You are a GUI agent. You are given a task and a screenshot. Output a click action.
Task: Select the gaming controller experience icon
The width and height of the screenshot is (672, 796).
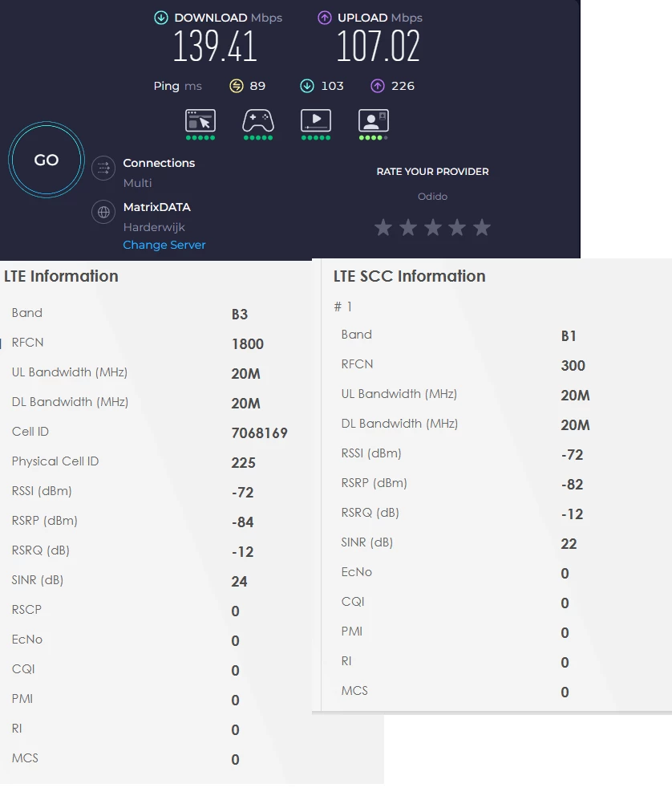tap(258, 121)
